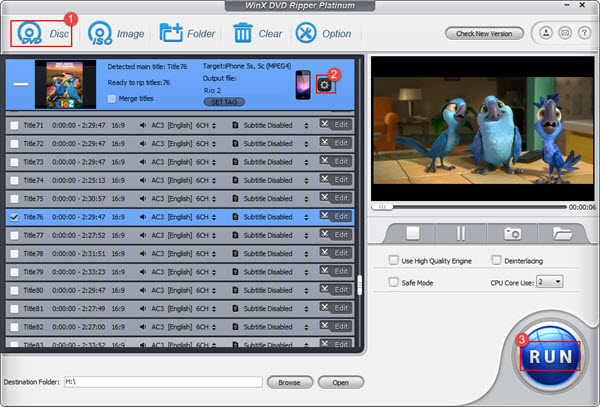Image resolution: width=600 pixels, height=407 pixels.
Task: Open subtitle dropdown for Title77
Action: pyautogui.click(x=306, y=236)
